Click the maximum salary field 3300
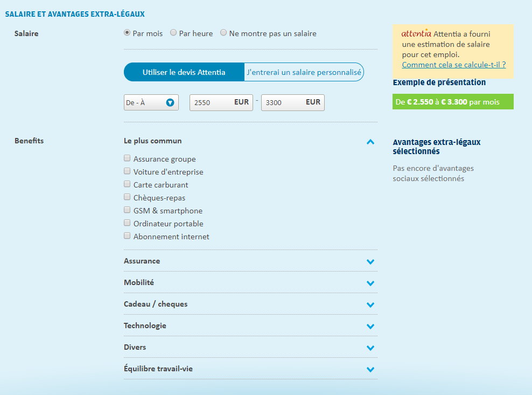The width and height of the screenshot is (532, 395). pos(293,102)
